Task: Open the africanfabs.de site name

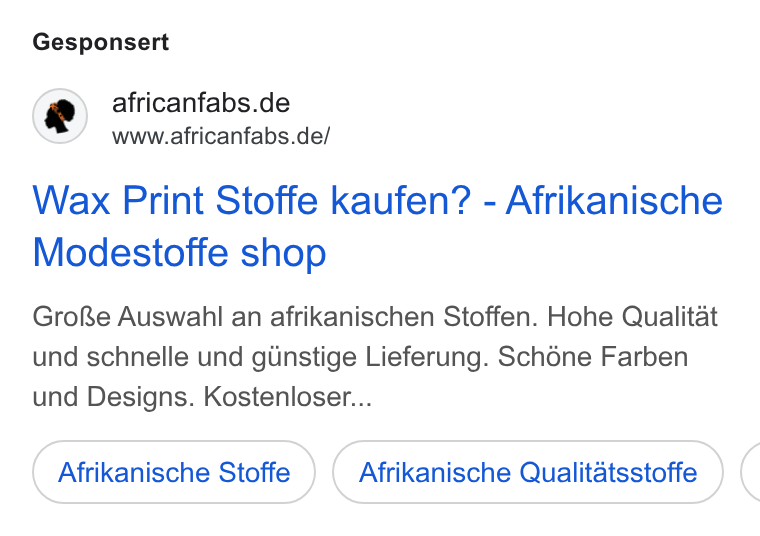Action: pyautogui.click(x=201, y=103)
